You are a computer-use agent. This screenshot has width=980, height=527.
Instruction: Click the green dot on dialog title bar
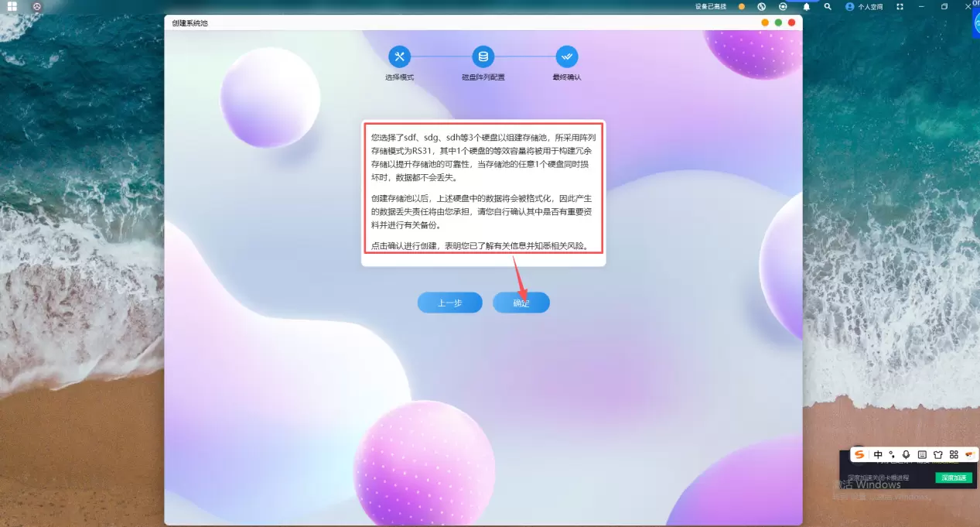(778, 23)
